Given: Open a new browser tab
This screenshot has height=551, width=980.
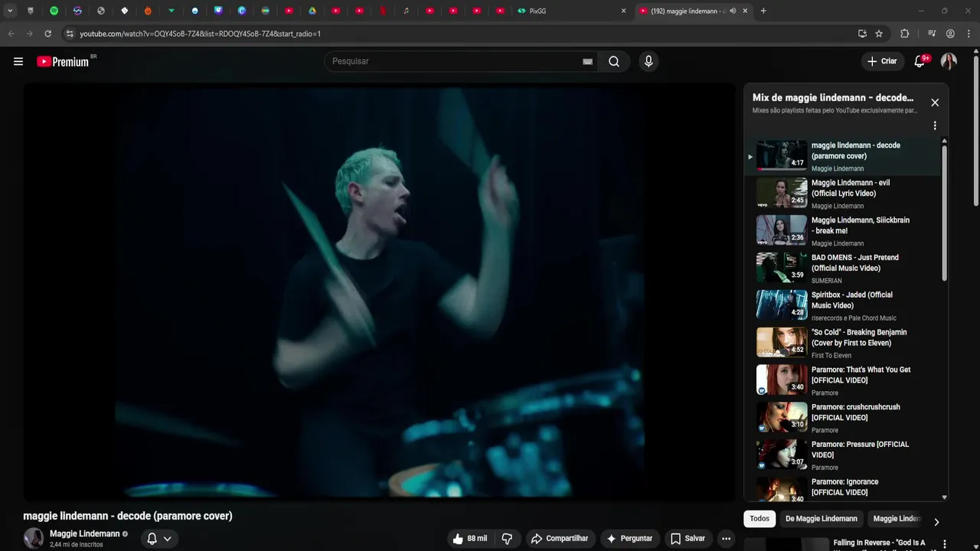Looking at the screenshot, I should click(763, 11).
